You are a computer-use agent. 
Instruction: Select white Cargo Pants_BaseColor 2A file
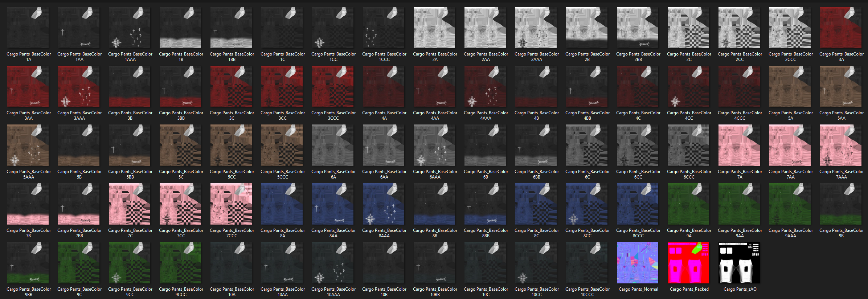coord(435,28)
